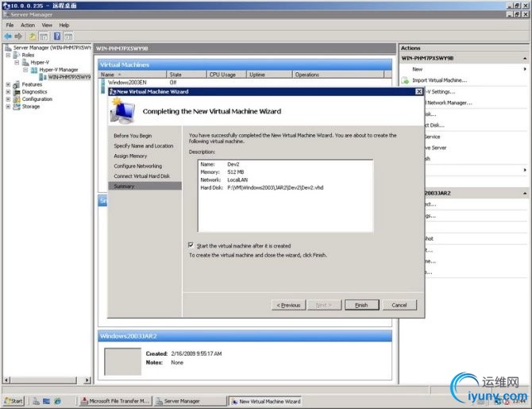Click Import Virtual Machine action link
The width and height of the screenshot is (532, 409).
pyautogui.click(x=439, y=80)
